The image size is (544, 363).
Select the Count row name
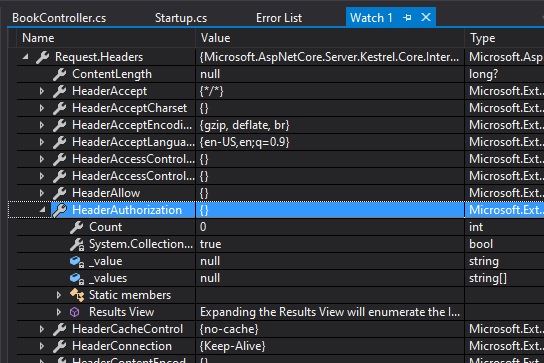[105, 227]
